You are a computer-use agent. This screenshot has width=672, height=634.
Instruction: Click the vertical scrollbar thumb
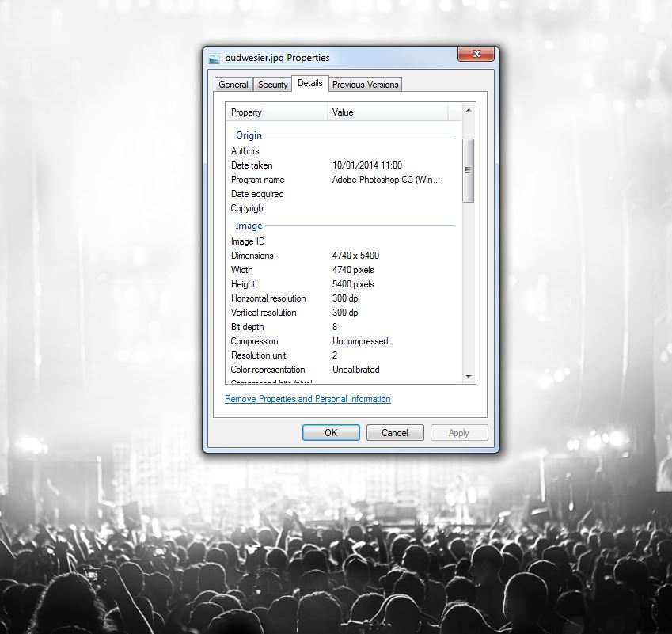click(468, 170)
